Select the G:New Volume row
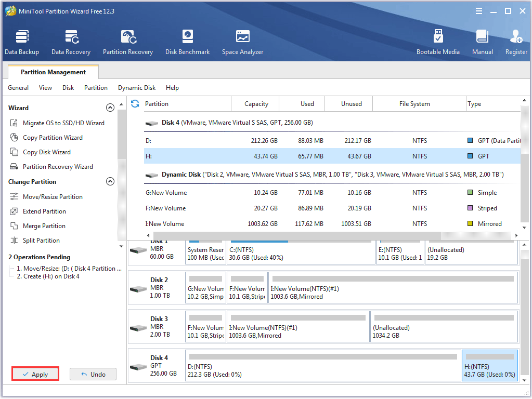 click(332, 193)
